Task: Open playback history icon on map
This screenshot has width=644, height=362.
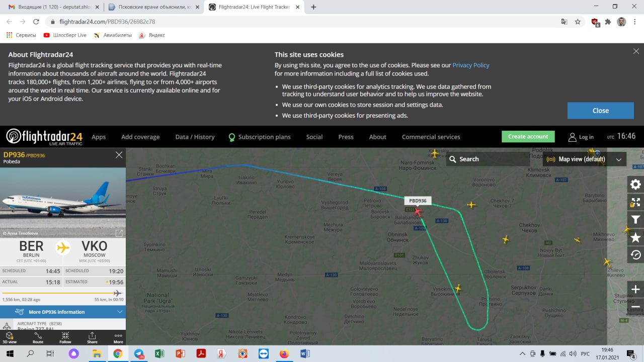Action: [x=635, y=255]
